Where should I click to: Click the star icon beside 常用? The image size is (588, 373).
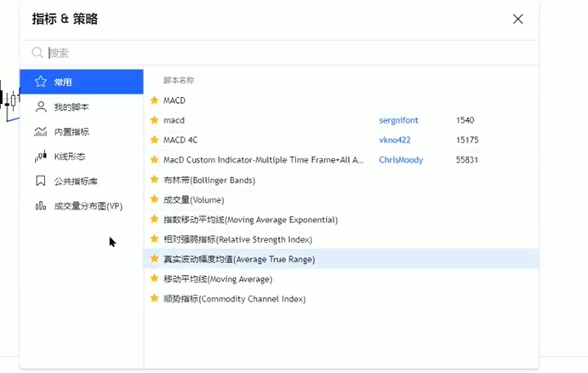(x=41, y=82)
